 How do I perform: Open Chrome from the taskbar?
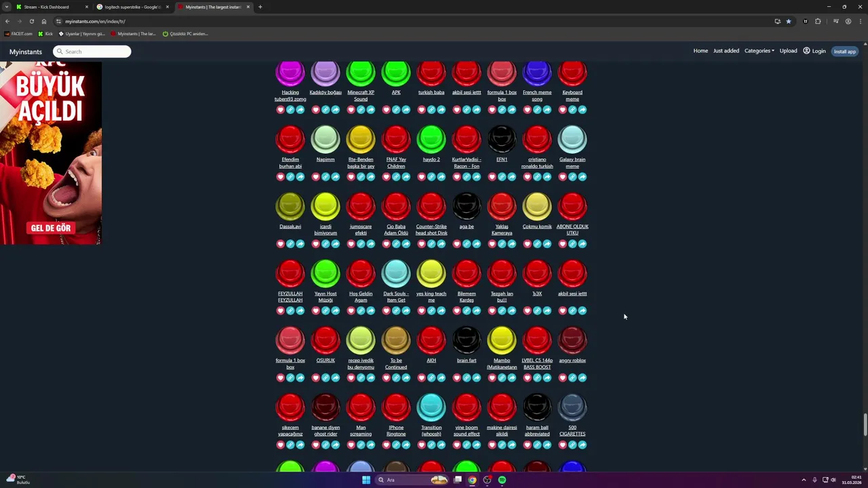pyautogui.click(x=472, y=480)
